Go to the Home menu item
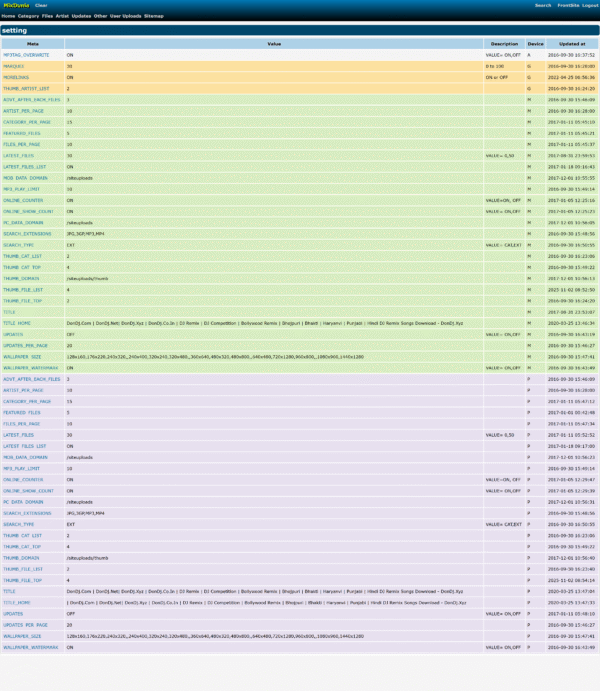Screen dimensions: 600x691 8,17
